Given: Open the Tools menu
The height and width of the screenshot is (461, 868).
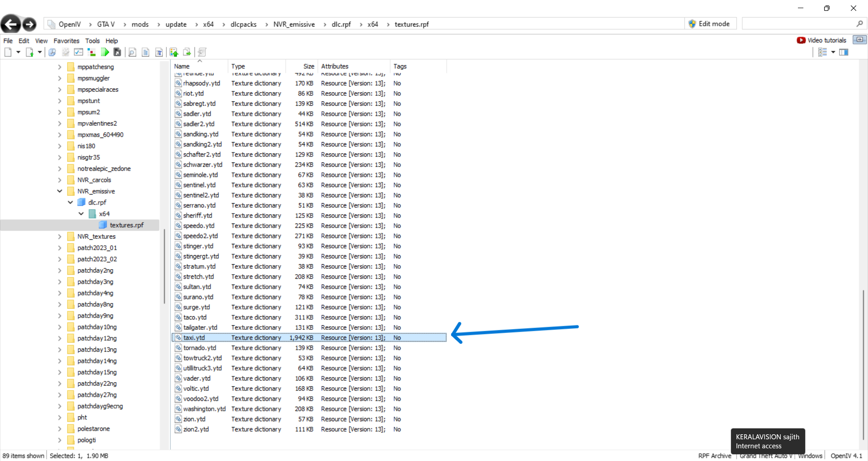Looking at the screenshot, I should pyautogui.click(x=93, y=41).
